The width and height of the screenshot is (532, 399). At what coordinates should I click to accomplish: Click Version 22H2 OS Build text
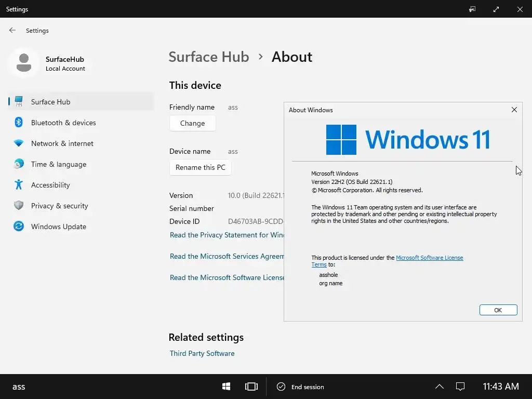click(x=352, y=182)
